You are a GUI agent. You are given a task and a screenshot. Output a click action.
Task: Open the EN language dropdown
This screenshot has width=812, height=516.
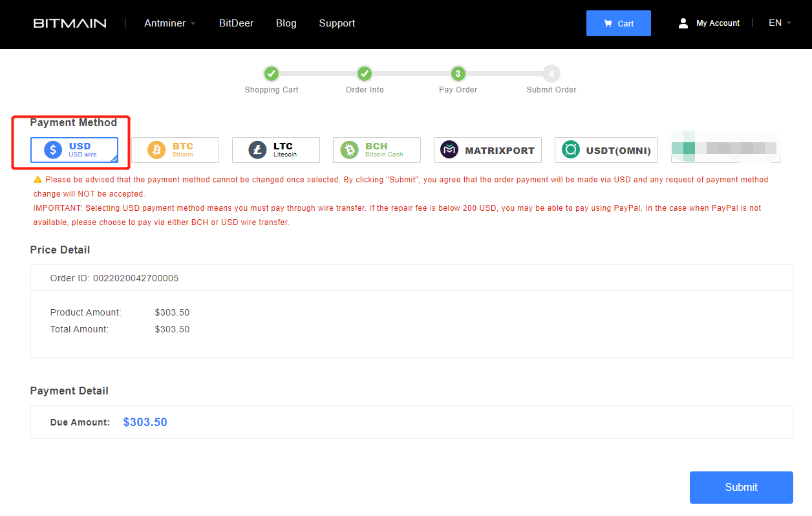point(780,23)
